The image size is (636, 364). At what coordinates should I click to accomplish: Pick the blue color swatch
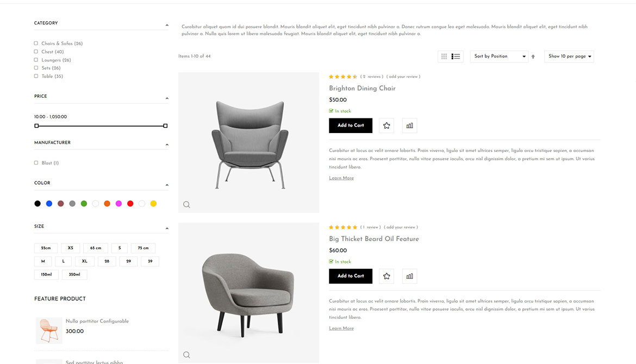[x=49, y=204]
